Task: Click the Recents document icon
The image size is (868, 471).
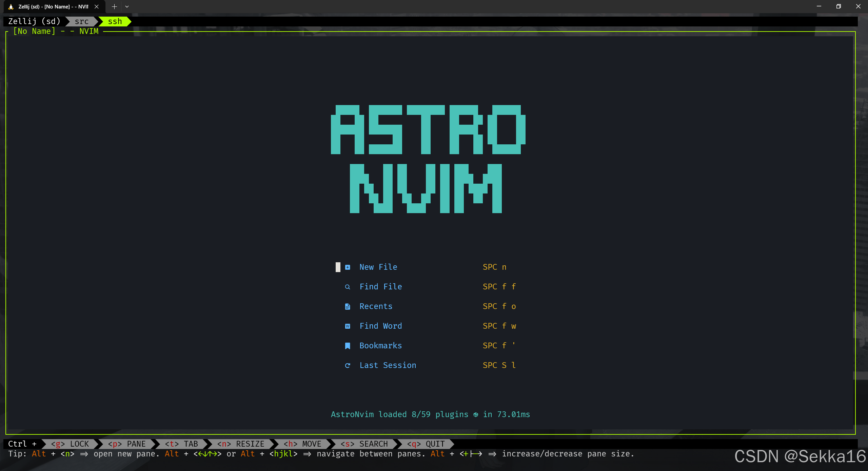Action: point(348,306)
